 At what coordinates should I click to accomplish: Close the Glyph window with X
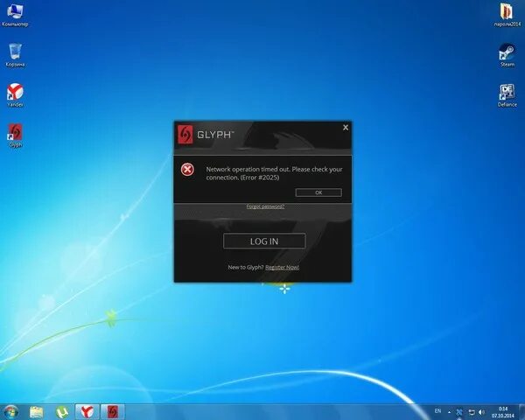pyautogui.click(x=346, y=128)
